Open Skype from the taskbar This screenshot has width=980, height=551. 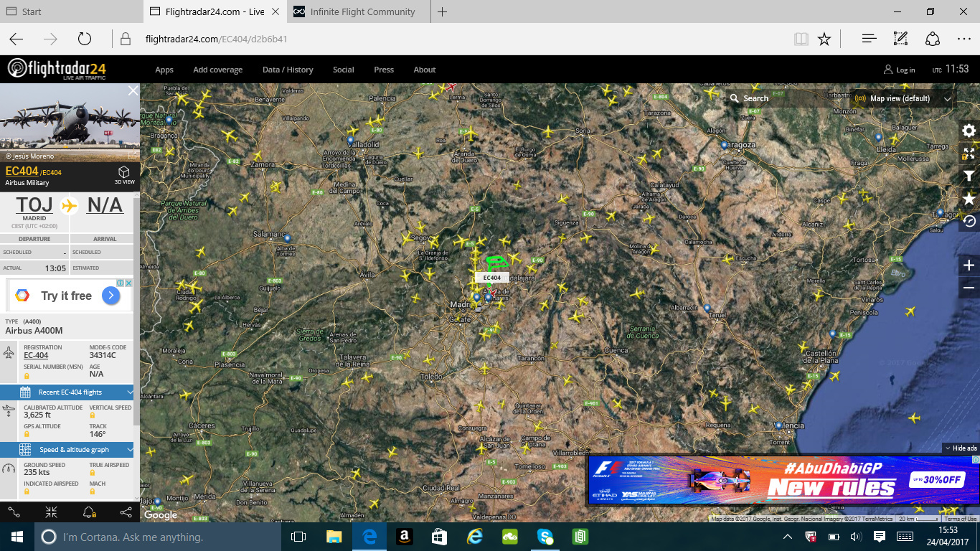(x=545, y=537)
